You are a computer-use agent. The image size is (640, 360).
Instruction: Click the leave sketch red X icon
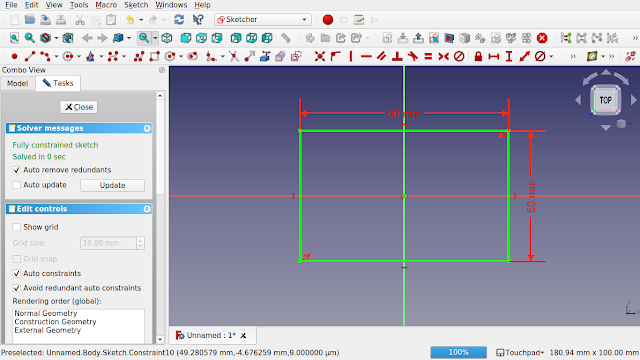(542, 38)
